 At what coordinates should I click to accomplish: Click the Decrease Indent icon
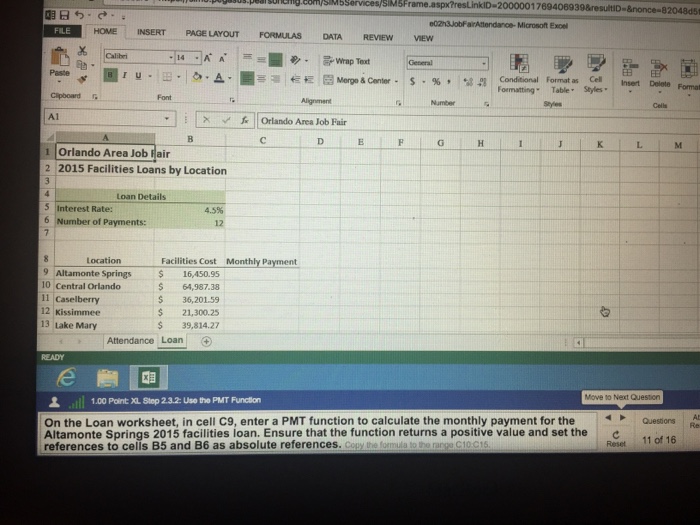tap(295, 79)
